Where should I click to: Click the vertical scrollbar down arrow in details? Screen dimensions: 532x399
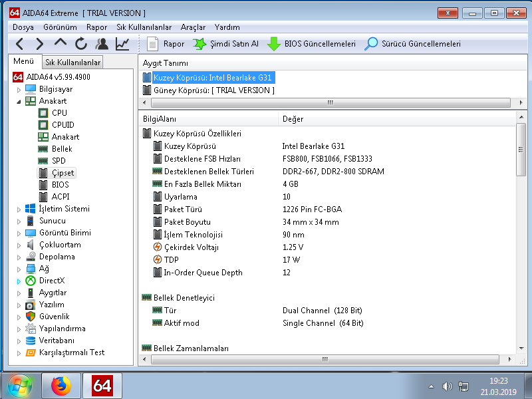coord(521,348)
